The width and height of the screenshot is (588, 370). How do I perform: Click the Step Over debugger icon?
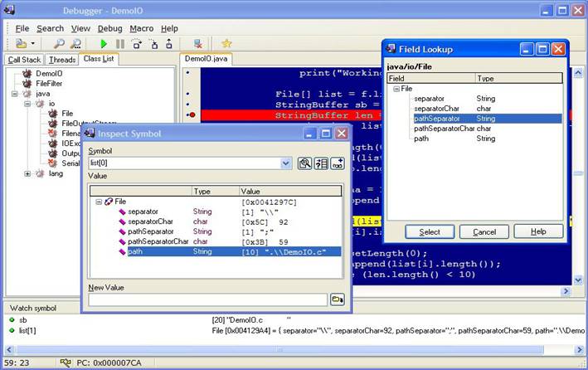coord(137,44)
